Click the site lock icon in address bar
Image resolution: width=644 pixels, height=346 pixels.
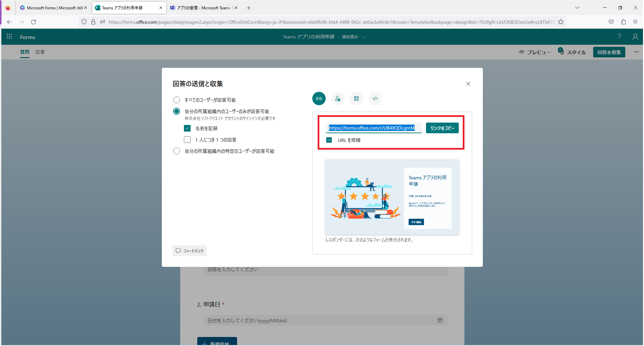pyautogui.click(x=93, y=22)
